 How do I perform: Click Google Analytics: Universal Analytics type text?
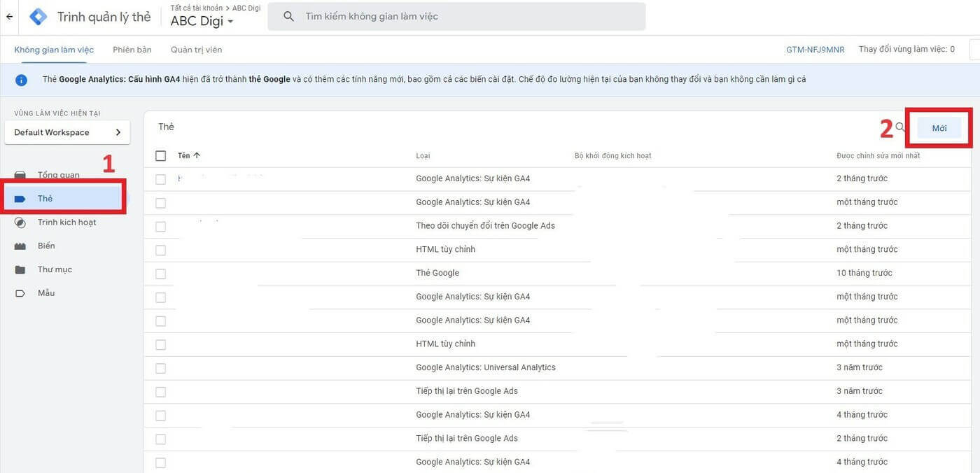(x=486, y=367)
